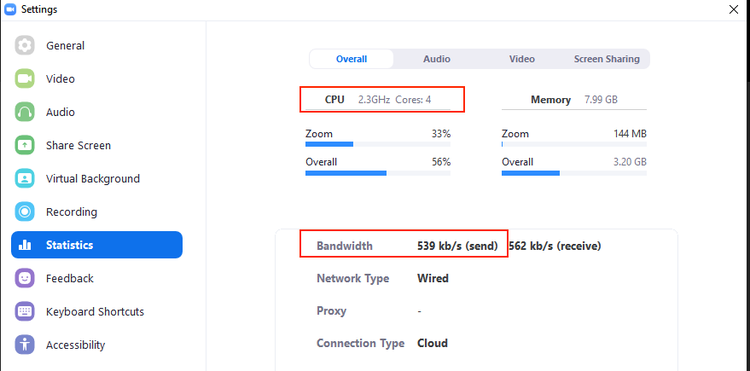
Task: Close the Settings window
Action: (733, 10)
